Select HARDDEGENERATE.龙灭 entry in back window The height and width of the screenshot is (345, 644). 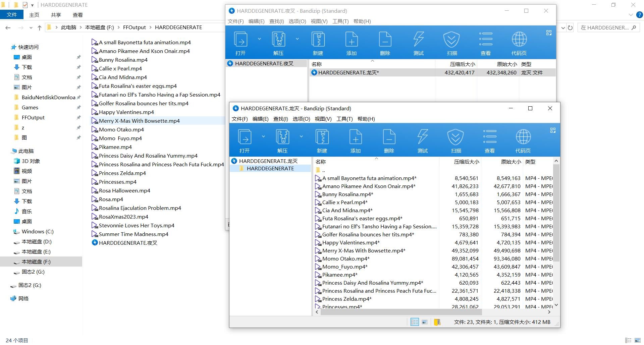click(433, 73)
